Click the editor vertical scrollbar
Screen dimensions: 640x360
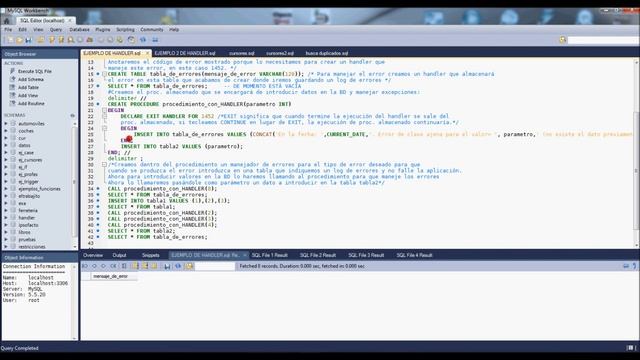636,153
